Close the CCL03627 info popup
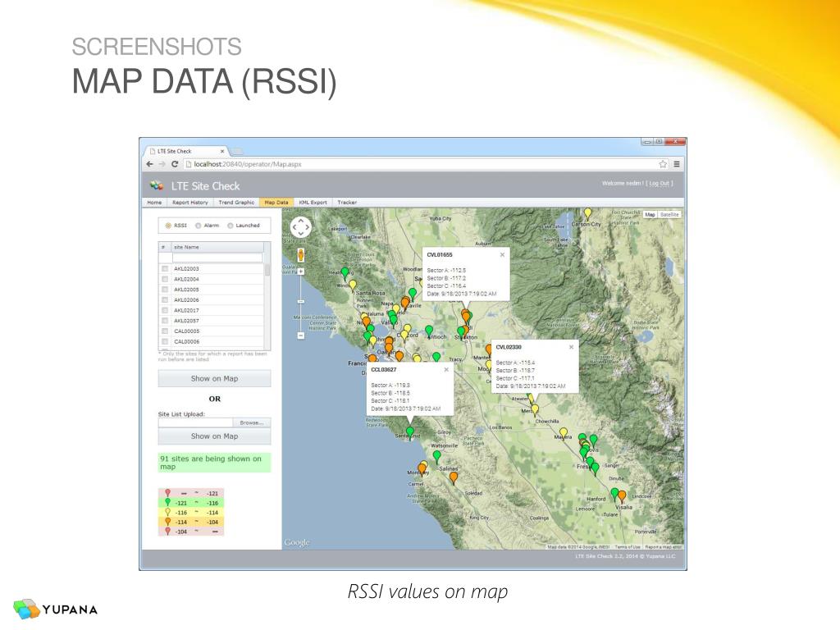 pos(446,370)
